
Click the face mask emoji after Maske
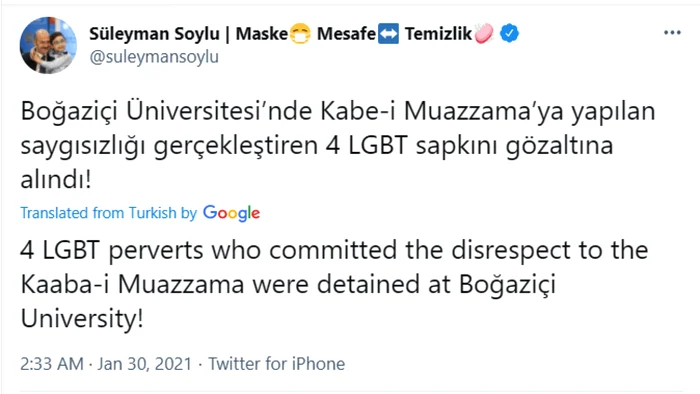(300, 34)
